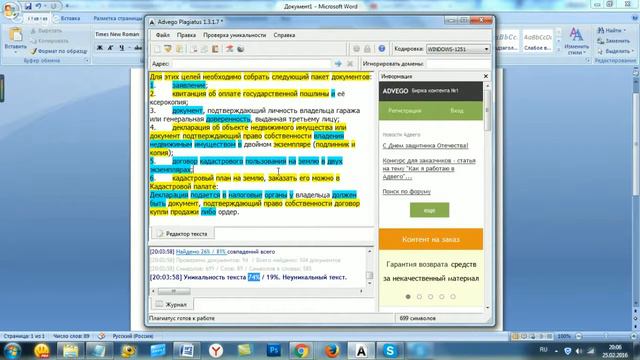Image resolution: width=640 pixels, height=360 pixels.
Task: Open the Вставка ribbon tab in Word
Action: coord(70,18)
